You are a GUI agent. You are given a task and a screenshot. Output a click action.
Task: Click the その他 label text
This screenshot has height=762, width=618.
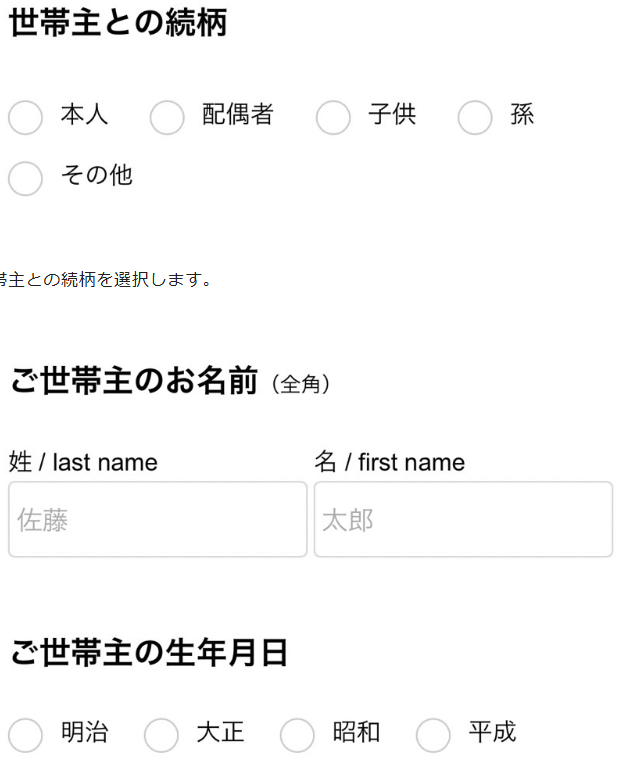[x=96, y=175]
